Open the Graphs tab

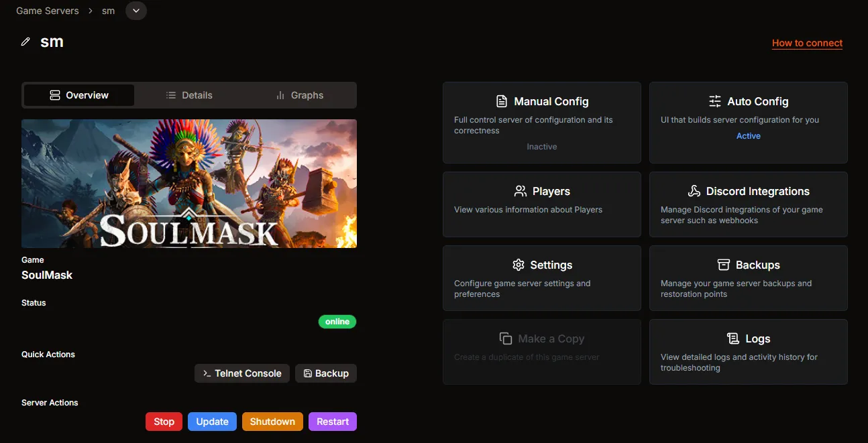[300, 95]
